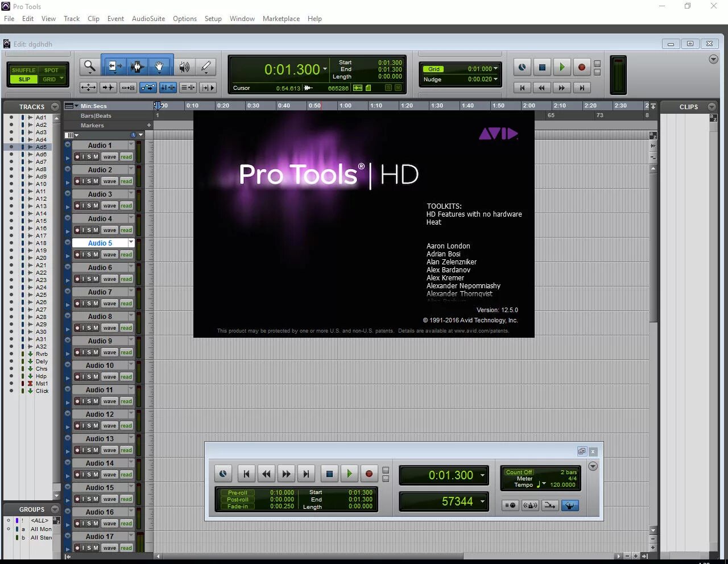Toggle Insertion Follows Playback icon
728x564 pixels.
208,88
